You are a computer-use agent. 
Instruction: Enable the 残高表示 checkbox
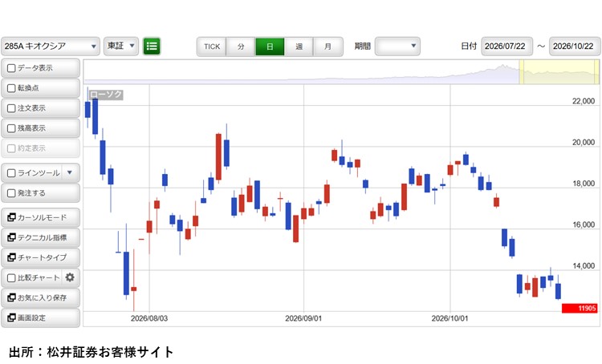tap(11, 128)
